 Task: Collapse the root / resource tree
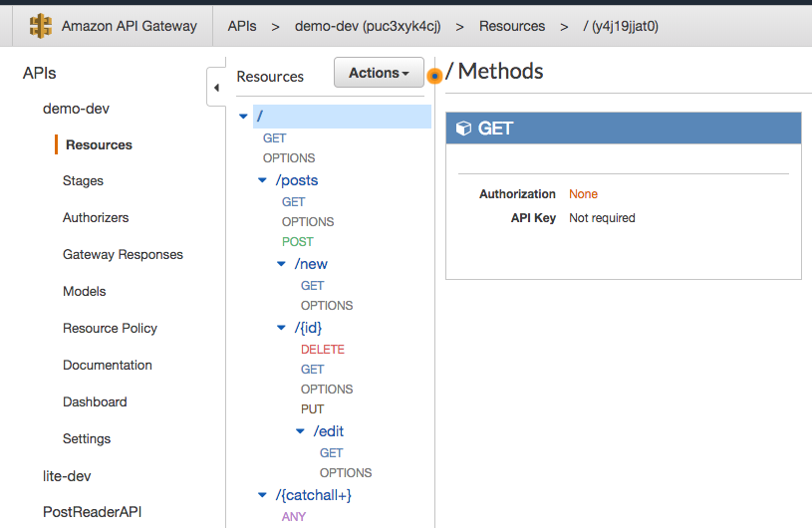(x=244, y=117)
